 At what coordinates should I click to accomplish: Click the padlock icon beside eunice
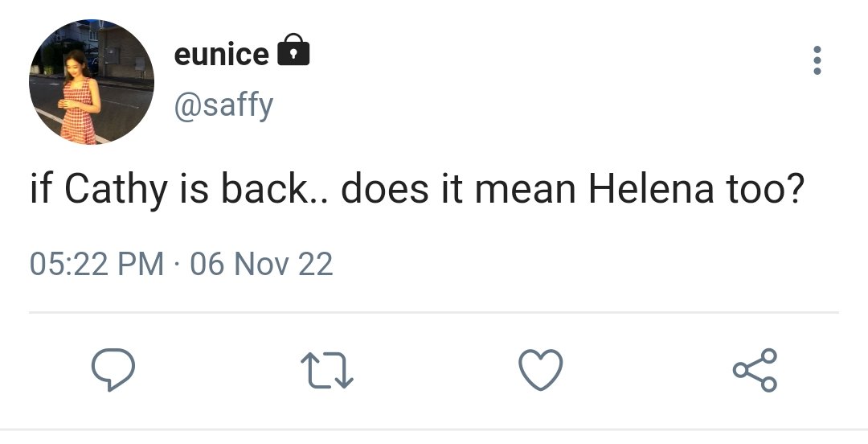pyautogui.click(x=293, y=50)
